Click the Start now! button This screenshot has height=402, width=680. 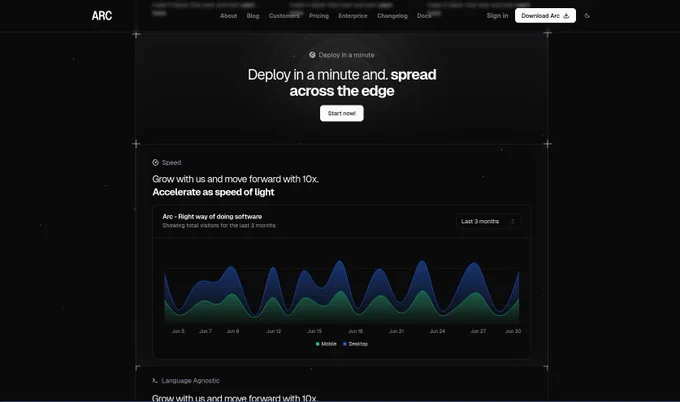coord(342,113)
